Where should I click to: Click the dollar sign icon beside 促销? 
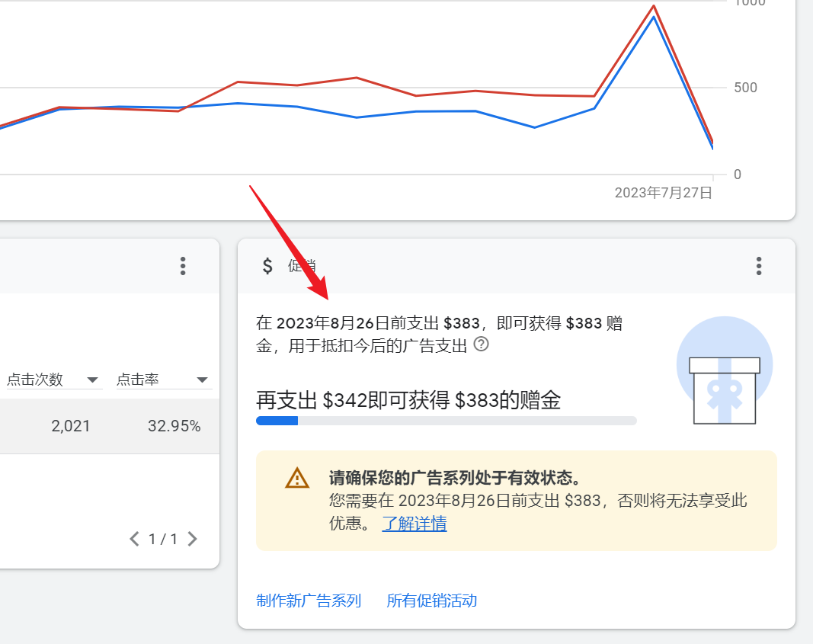tap(267, 265)
